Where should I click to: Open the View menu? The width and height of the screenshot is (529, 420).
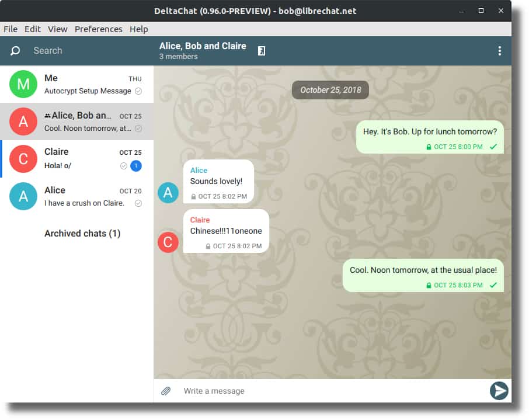pos(57,29)
